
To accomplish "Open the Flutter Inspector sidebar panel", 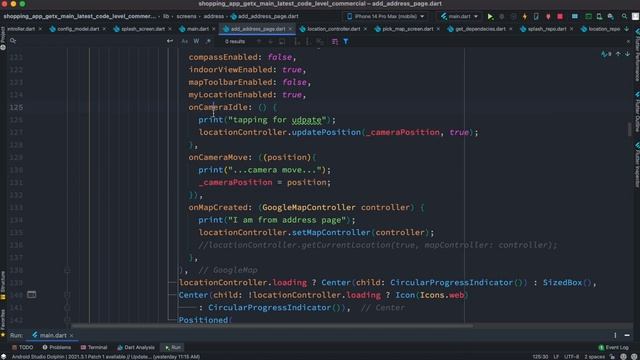I will tap(637, 164).
